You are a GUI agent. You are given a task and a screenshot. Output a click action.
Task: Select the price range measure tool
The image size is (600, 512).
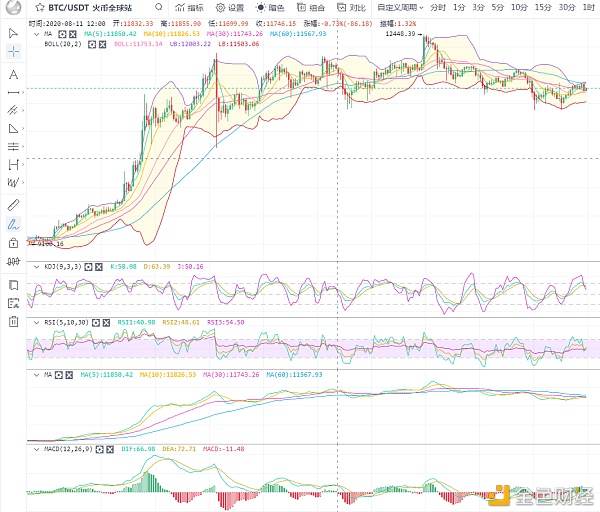13,165
